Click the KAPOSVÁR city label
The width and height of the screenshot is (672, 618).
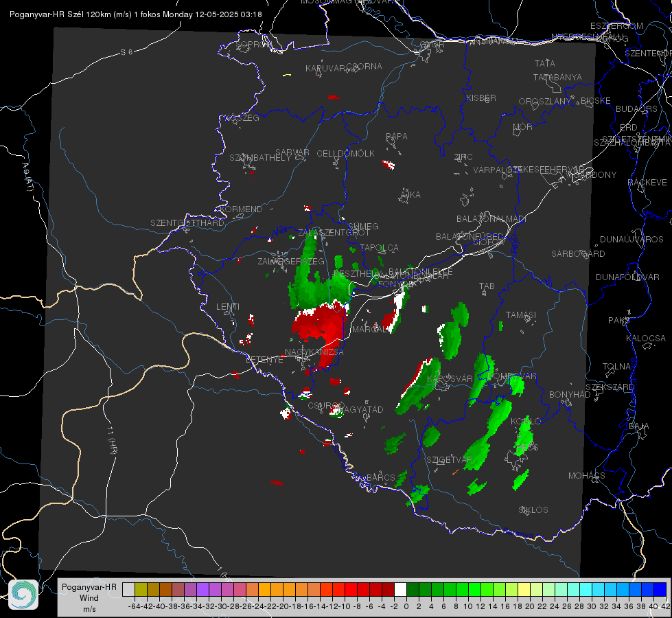[450, 379]
